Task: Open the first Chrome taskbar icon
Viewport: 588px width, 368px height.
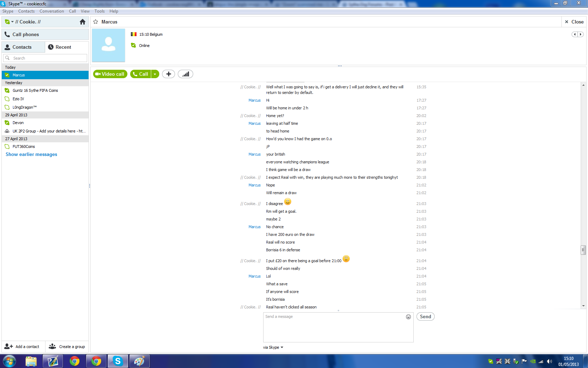Action: (x=75, y=361)
